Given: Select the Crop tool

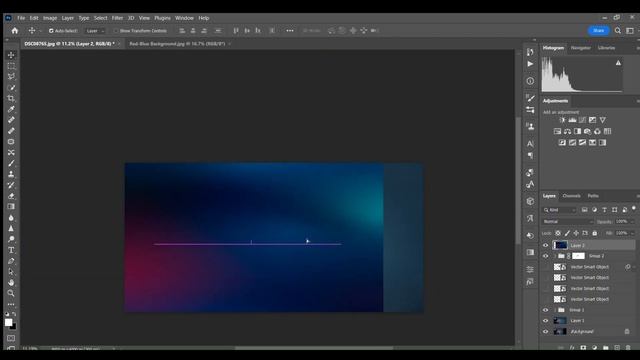Looking at the screenshot, I should click(11, 98).
